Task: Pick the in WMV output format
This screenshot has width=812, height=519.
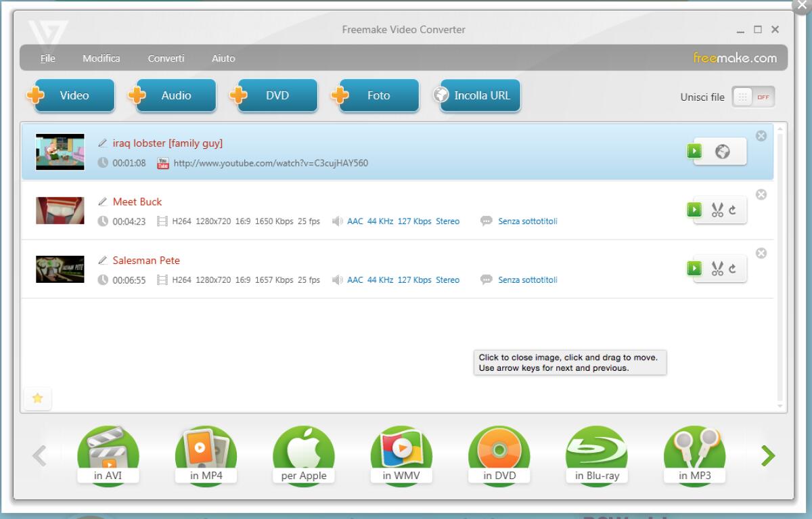Action: (x=401, y=455)
